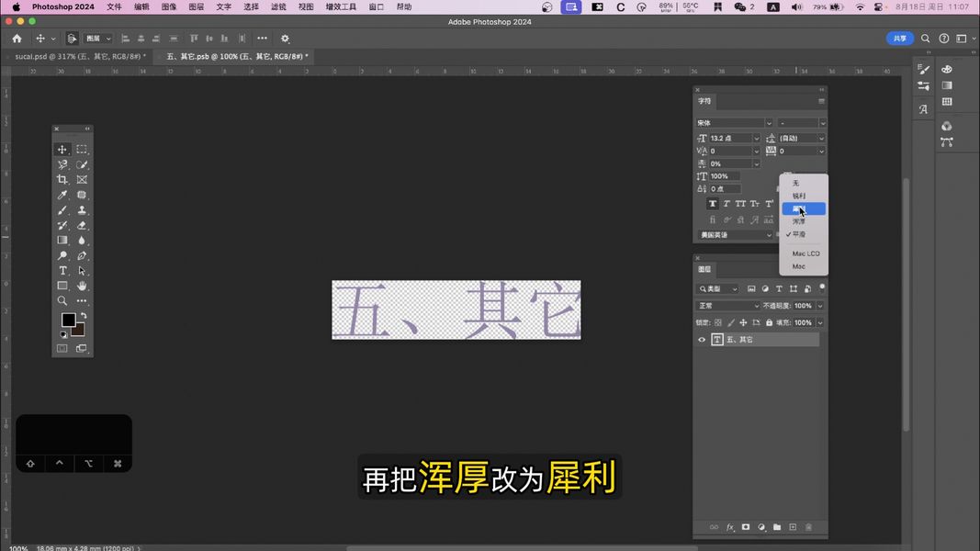Click the Home icon in options bar
980x551 pixels.
point(17,39)
